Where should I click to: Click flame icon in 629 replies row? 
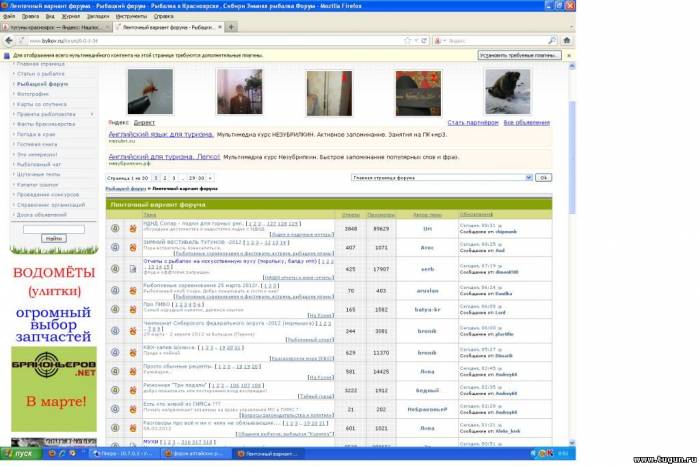[x=133, y=353]
